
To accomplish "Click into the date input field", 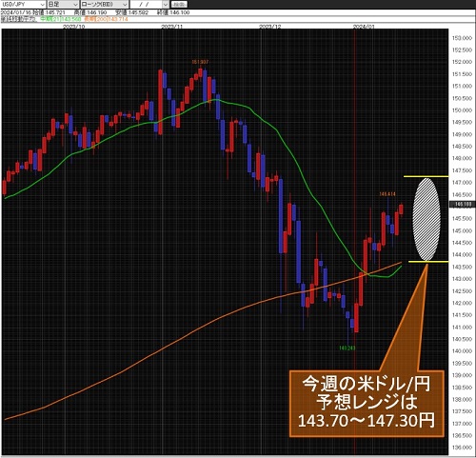I will [147, 5].
